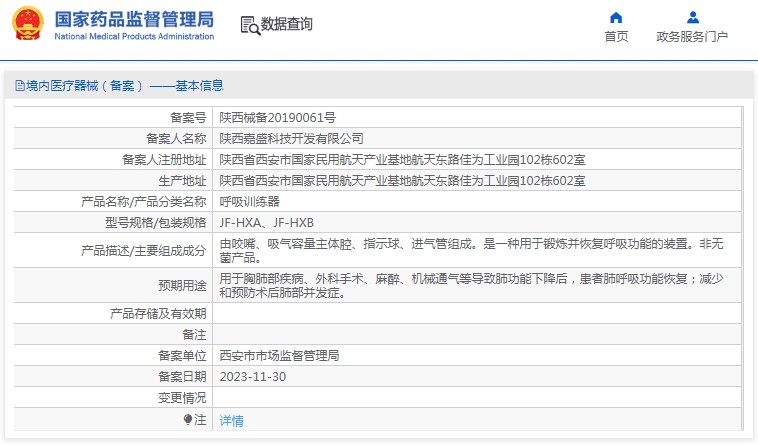Click the 产品描述/主要组成成分 label
Image resolution: width=758 pixels, height=445 pixels.
tap(144, 250)
